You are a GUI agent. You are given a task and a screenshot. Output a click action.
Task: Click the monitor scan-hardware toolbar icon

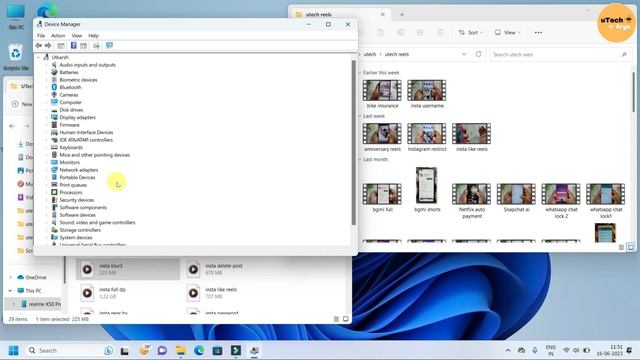pyautogui.click(x=109, y=46)
